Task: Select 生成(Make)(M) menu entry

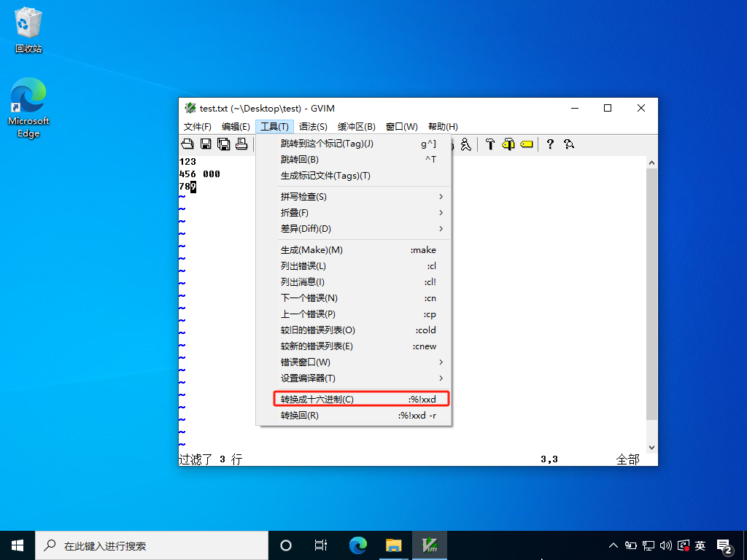Action: tap(354, 250)
